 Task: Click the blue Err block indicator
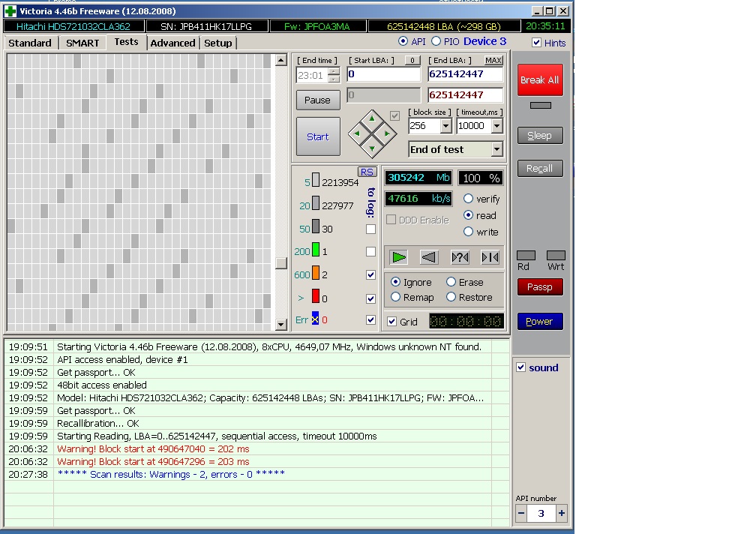pos(315,318)
